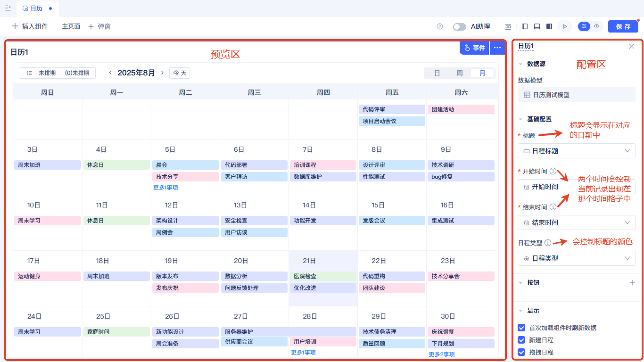Uncheck the 新建日程 checkbox

coord(521,340)
